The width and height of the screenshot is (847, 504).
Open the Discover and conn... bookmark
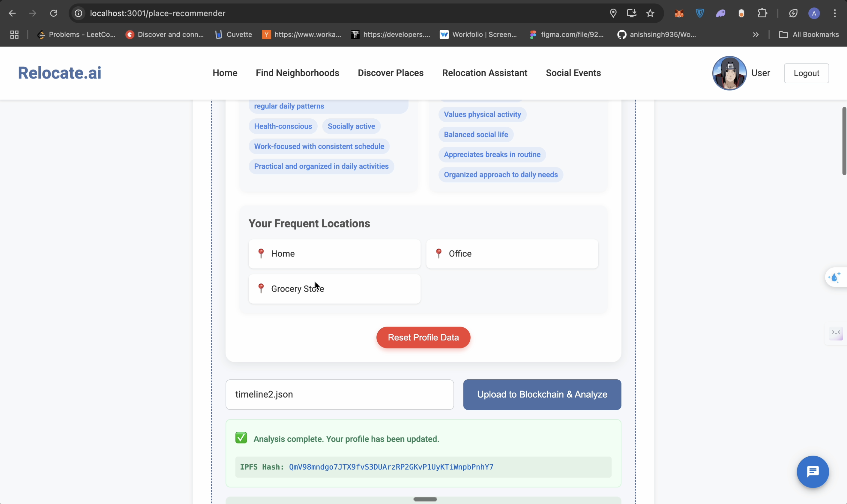[x=164, y=35]
